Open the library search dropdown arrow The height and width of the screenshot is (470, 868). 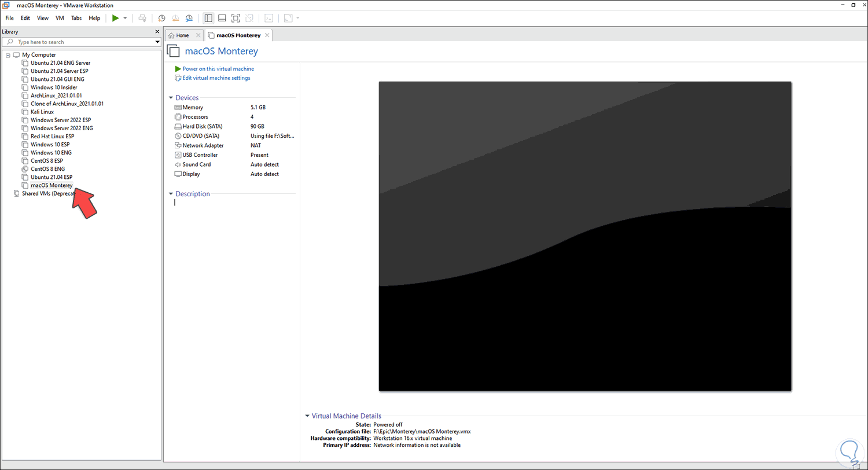pos(157,42)
